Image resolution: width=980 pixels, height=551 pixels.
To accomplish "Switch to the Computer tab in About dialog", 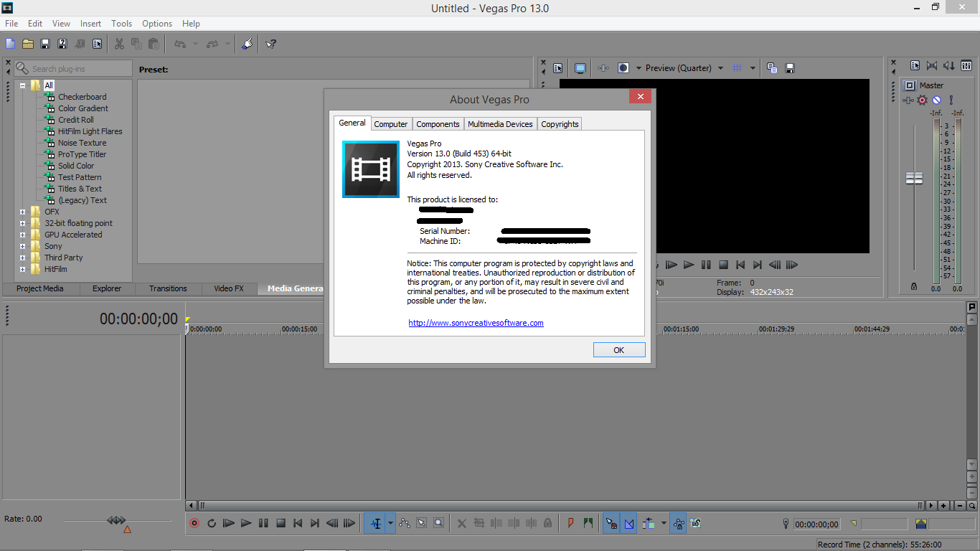I will coord(391,124).
